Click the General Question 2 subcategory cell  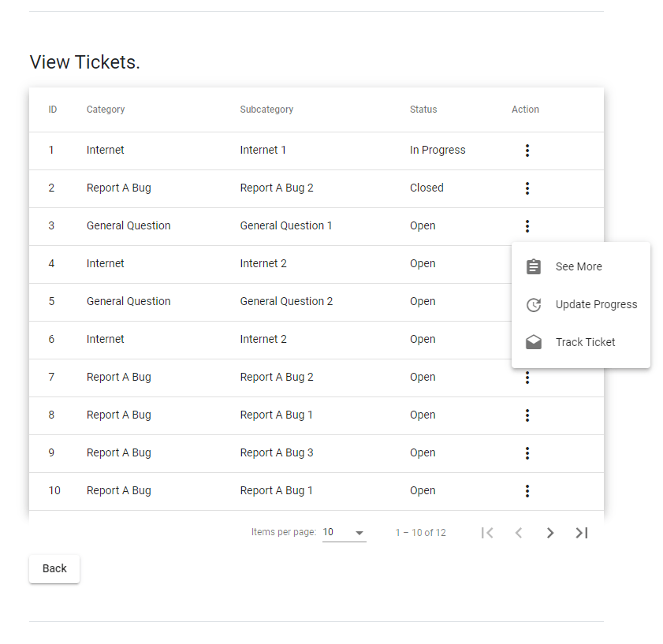286,302
